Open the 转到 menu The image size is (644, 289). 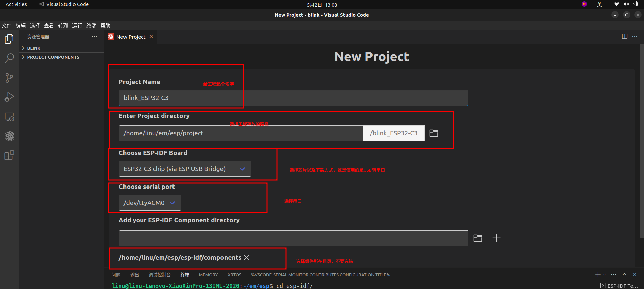63,26
